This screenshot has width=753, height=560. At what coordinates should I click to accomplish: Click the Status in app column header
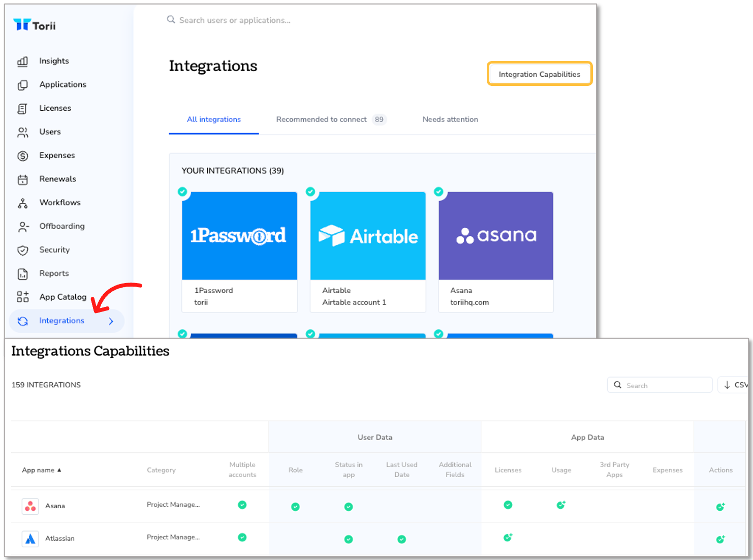[x=349, y=470]
